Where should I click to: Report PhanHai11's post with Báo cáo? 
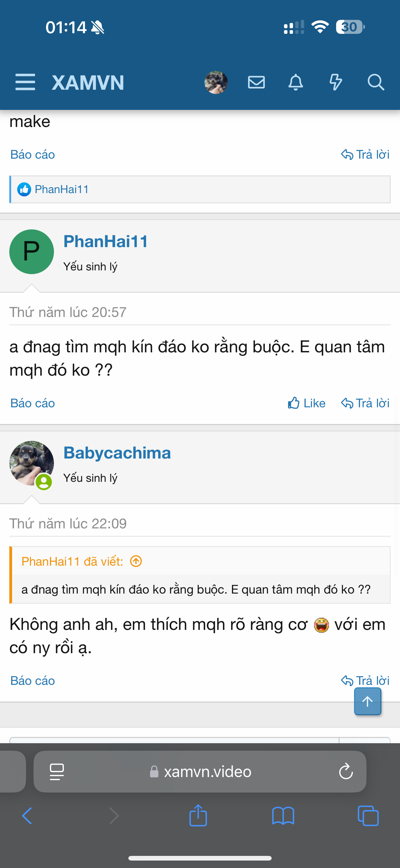point(33,403)
